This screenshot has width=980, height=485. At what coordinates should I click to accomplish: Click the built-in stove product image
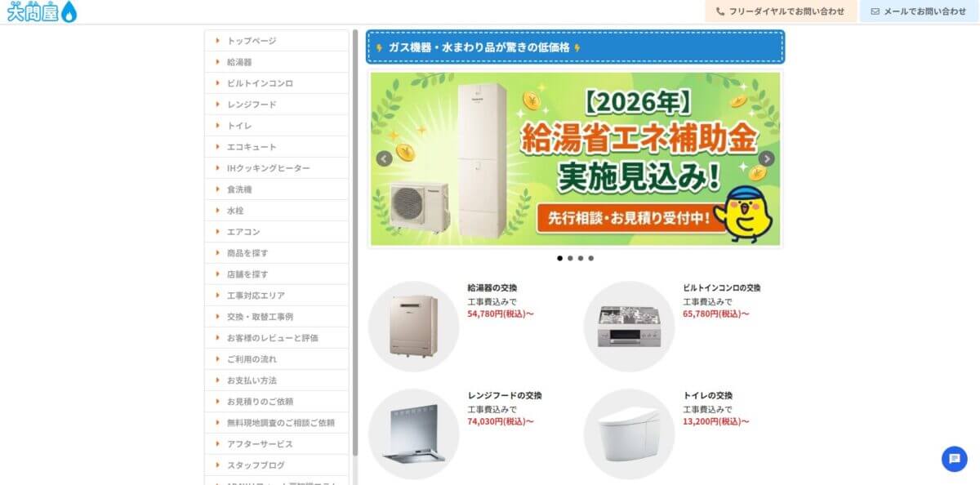pos(629,327)
